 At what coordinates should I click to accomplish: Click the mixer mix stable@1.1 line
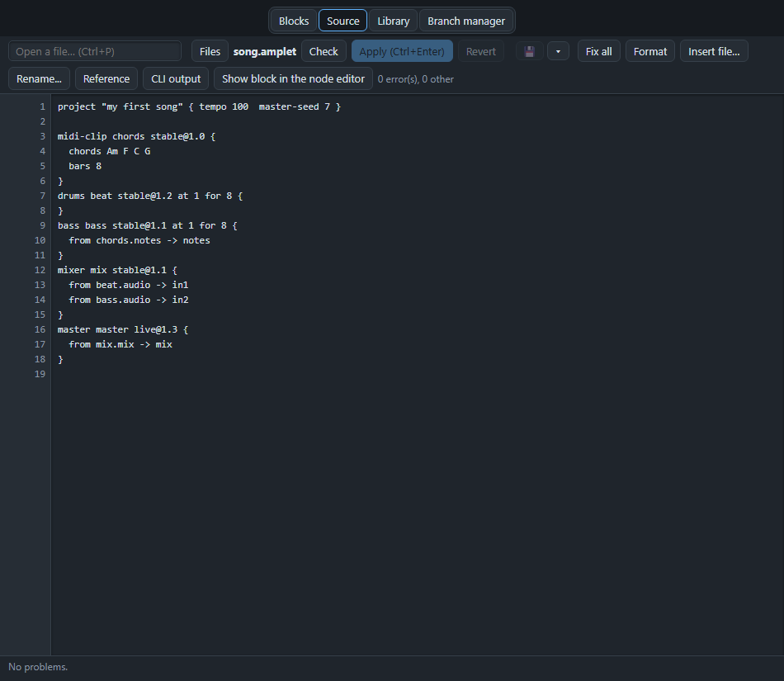pos(117,270)
